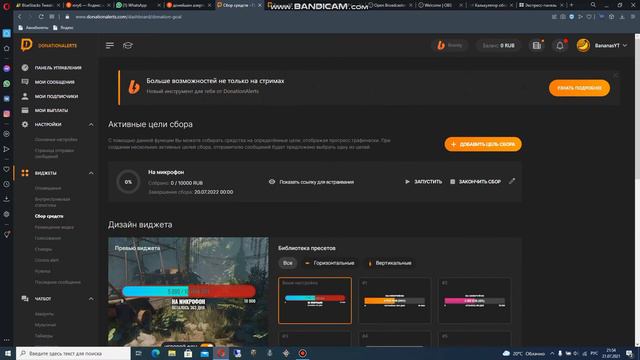Screen dimensions: 640x360
Task: Click the Windows taskbar search box
Action: (x=73, y=353)
